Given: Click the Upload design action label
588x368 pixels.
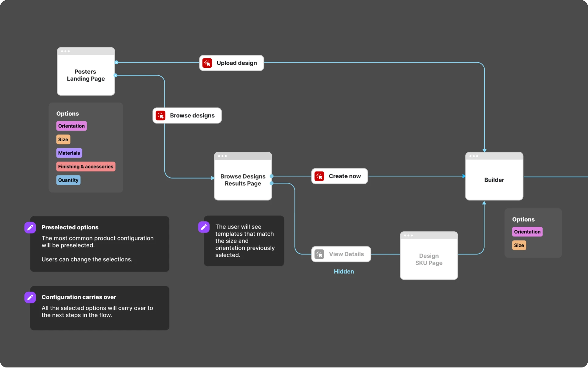Looking at the screenshot, I should click(237, 63).
